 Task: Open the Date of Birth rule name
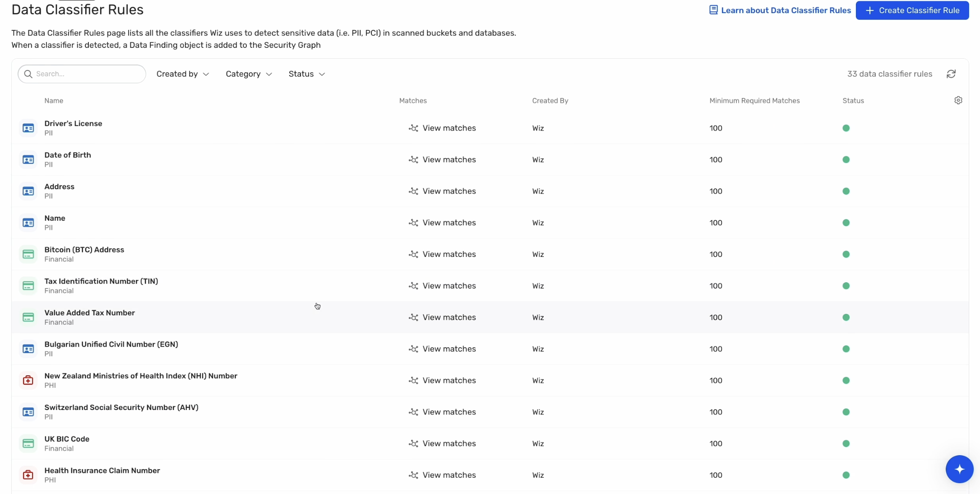68,155
